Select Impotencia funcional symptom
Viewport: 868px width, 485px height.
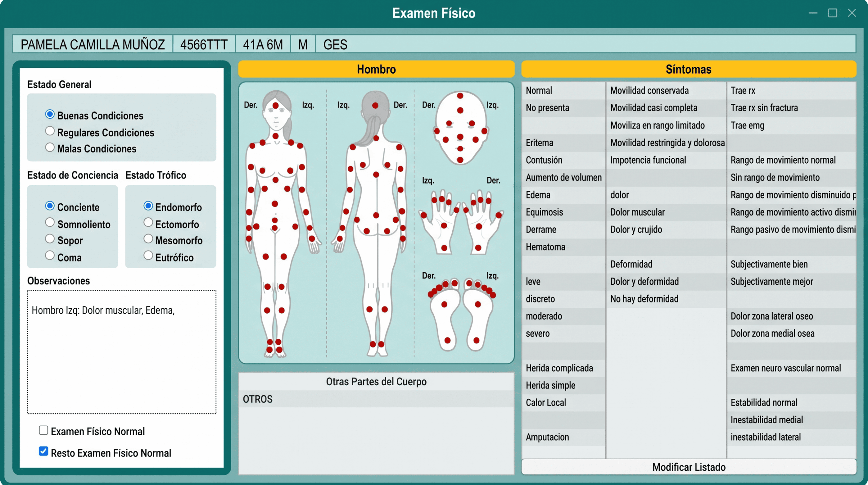point(666,160)
